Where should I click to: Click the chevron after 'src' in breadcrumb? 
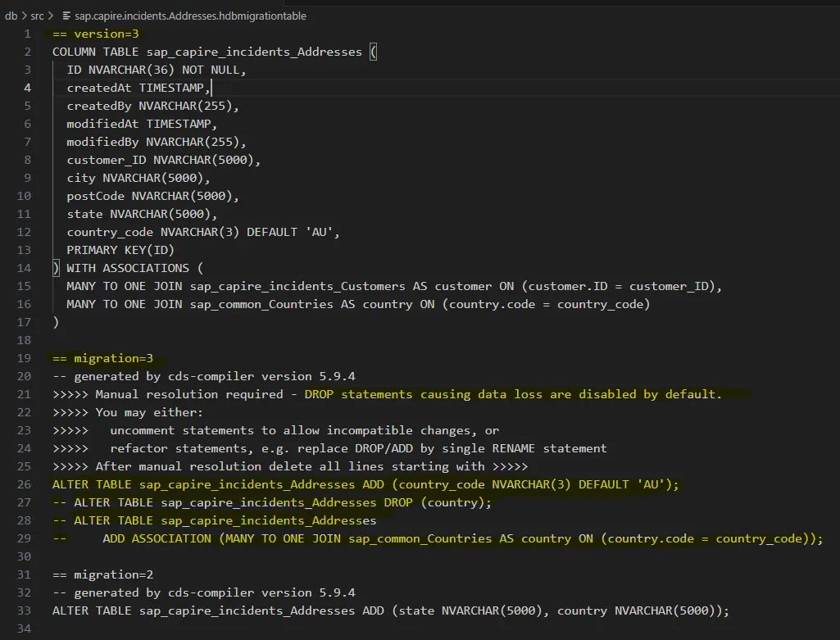click(x=52, y=16)
